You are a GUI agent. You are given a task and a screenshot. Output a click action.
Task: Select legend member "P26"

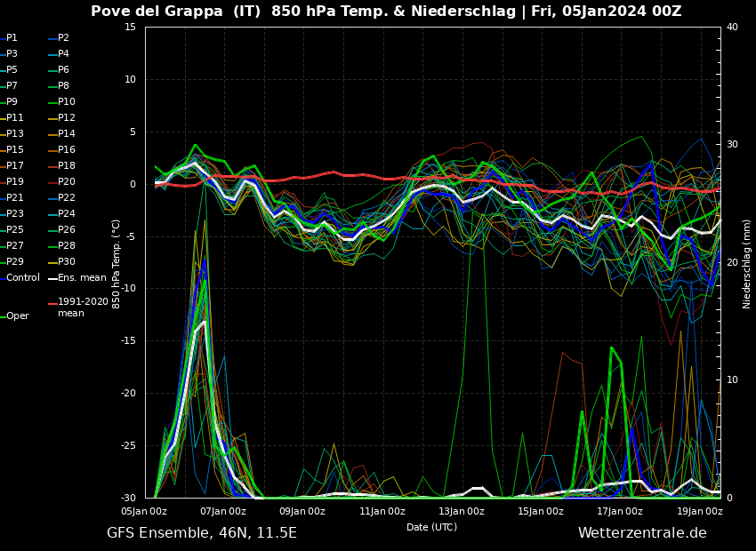pos(61,230)
